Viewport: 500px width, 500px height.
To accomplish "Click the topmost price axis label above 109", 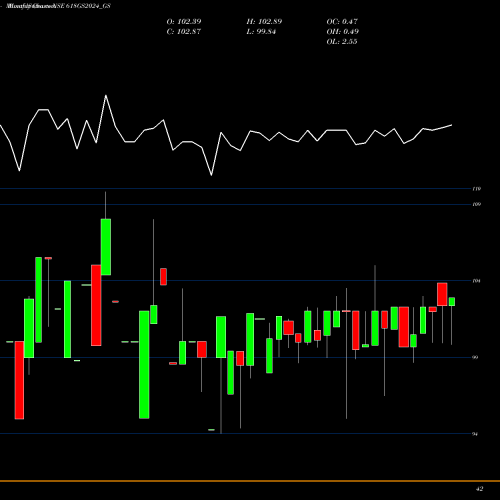I will tap(477, 189).
